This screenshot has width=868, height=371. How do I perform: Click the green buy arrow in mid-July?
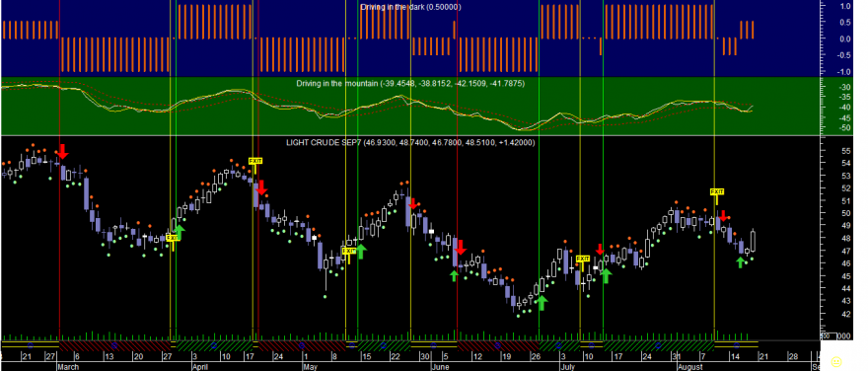pos(607,275)
